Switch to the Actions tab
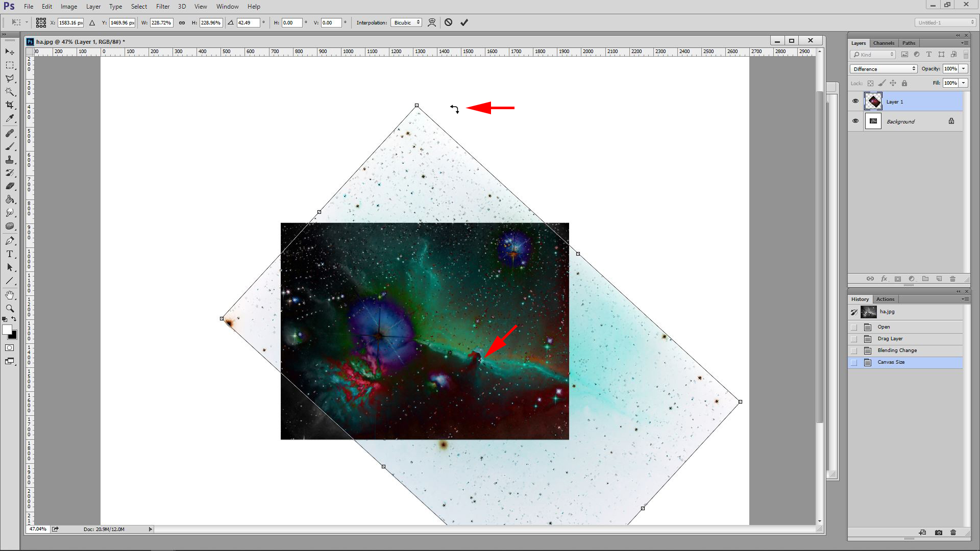Screen dimensions: 980x551 click(885, 299)
